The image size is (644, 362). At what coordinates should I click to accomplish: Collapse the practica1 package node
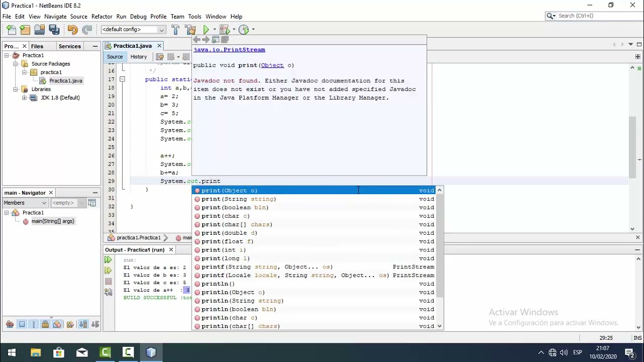pos(24,72)
